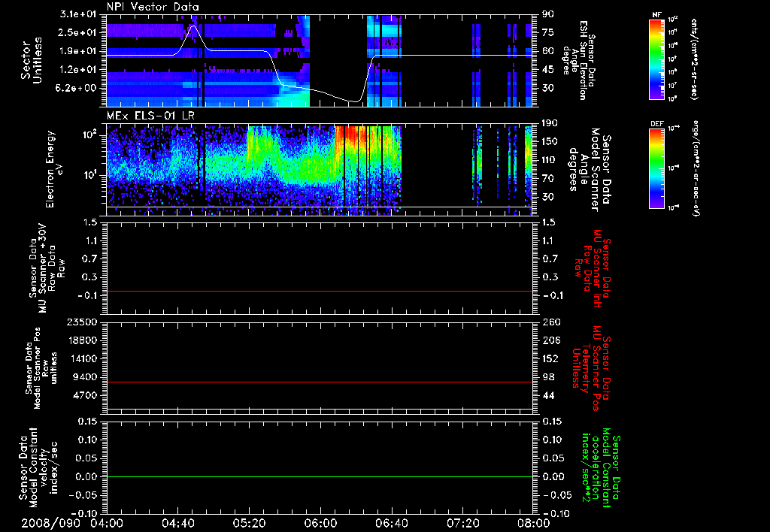Click the red line in the Scanner Pos panel

[320, 382]
